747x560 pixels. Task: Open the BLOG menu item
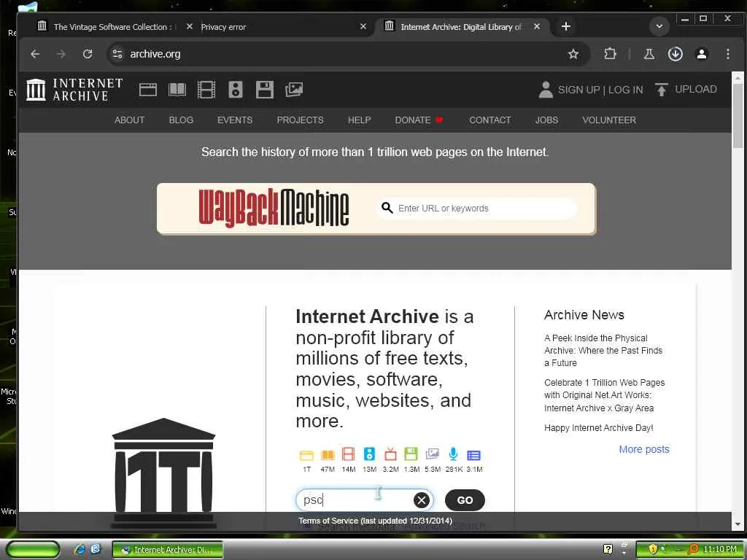(x=181, y=120)
